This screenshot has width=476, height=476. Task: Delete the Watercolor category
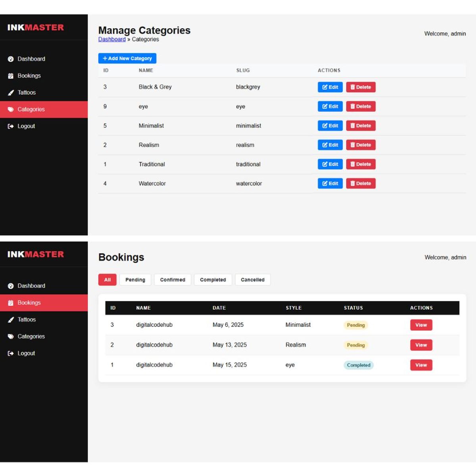pos(361,184)
